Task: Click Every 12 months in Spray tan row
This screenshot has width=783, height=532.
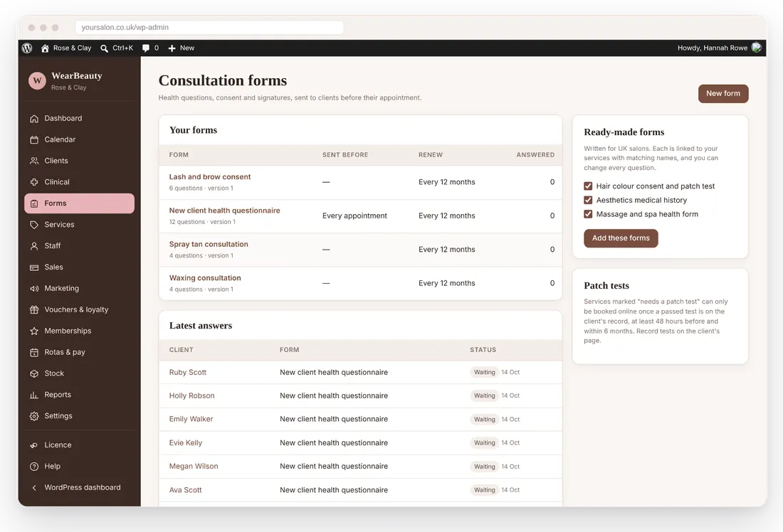Action: (446, 250)
